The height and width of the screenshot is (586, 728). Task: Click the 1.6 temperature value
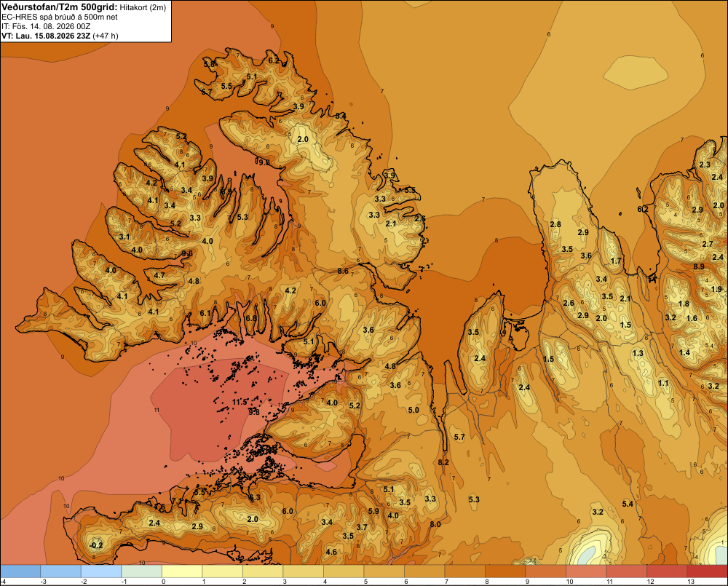(692, 318)
